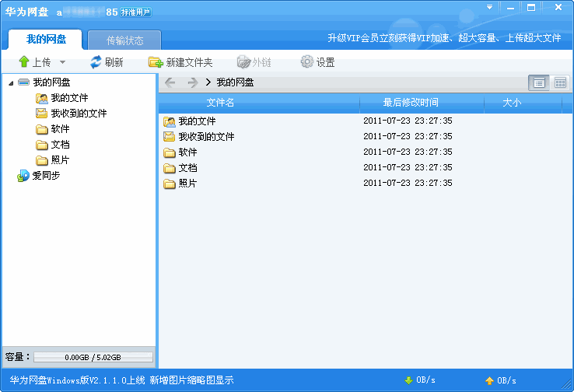Sort by 最后修改时间 column header
Screen dimensions: 574x392
(411, 103)
